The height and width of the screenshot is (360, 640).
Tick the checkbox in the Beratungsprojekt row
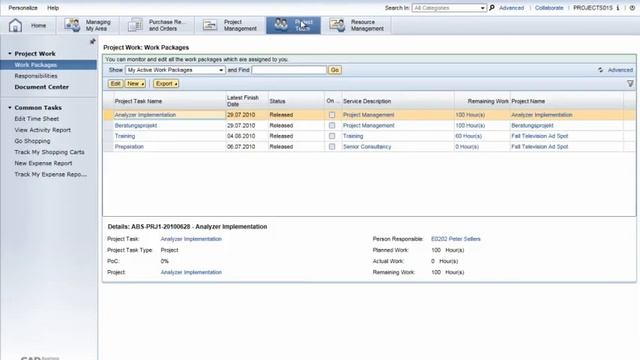(332, 126)
